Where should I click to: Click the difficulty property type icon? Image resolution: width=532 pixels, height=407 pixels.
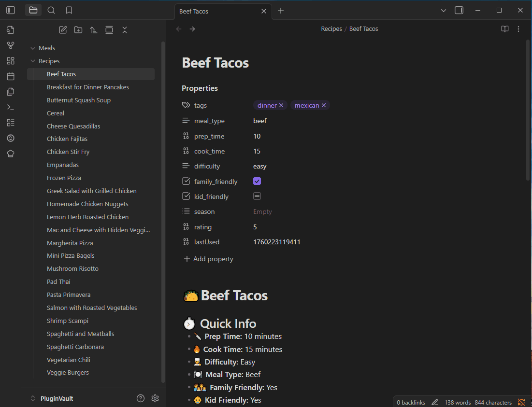click(186, 166)
